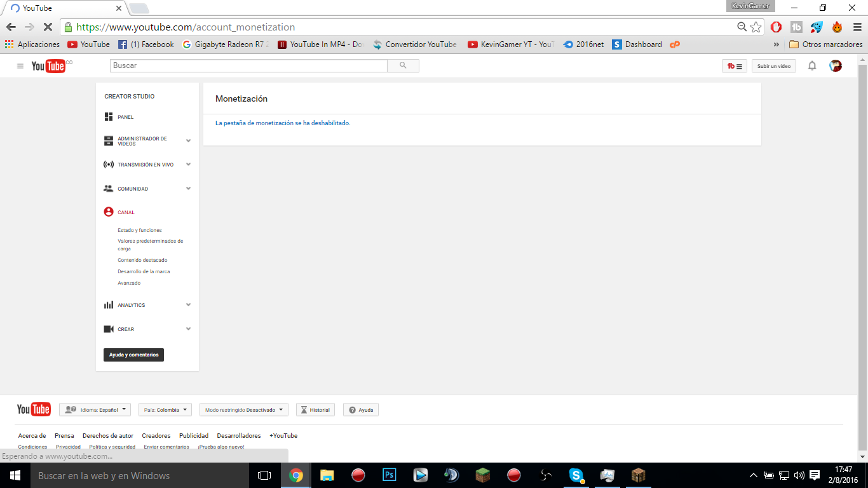Open Estado y funciones in Canal
This screenshot has width=868, height=488.
140,230
